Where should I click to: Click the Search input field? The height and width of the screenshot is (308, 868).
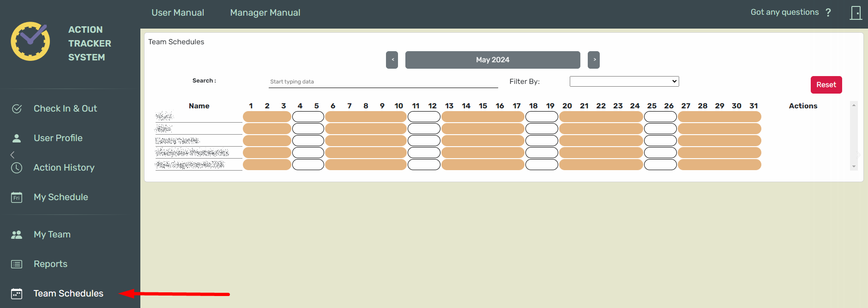point(383,82)
